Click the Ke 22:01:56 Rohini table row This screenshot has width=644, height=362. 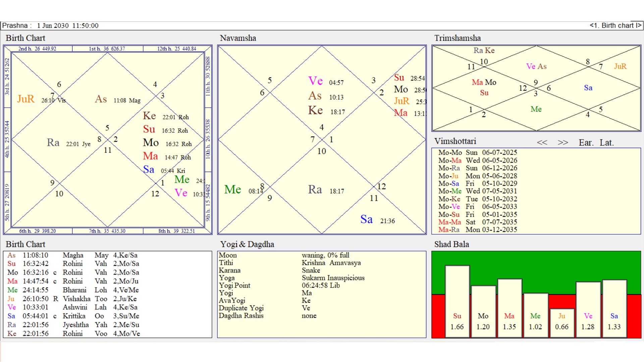click(73, 334)
